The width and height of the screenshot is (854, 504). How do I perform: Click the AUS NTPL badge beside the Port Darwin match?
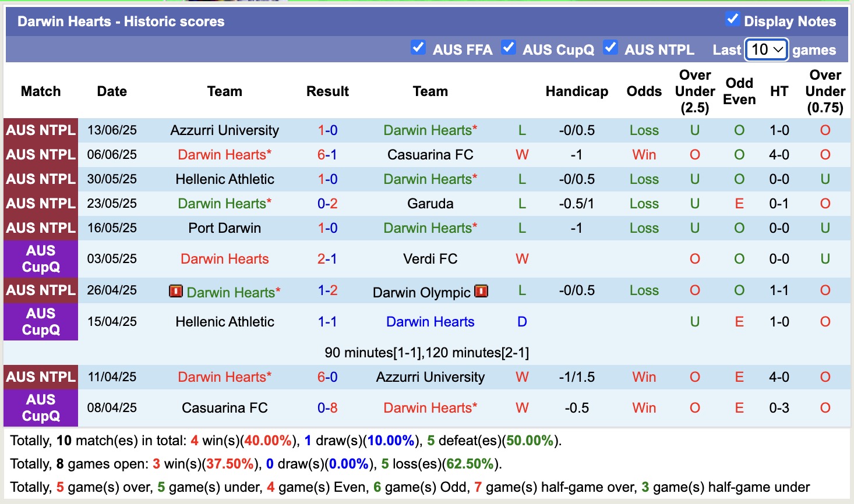pyautogui.click(x=40, y=228)
